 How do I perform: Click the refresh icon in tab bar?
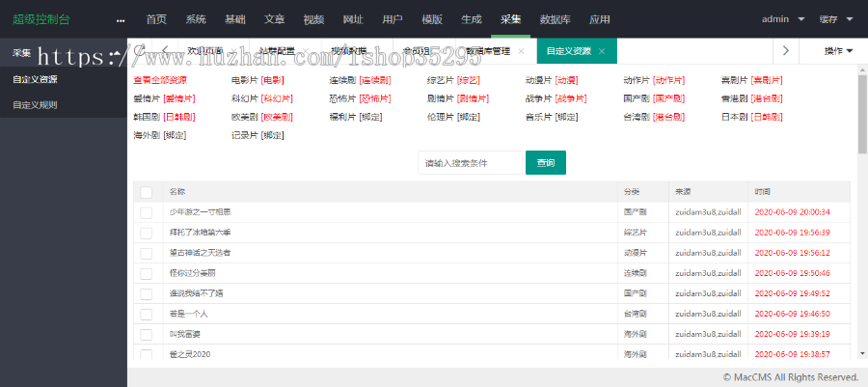coord(141,50)
